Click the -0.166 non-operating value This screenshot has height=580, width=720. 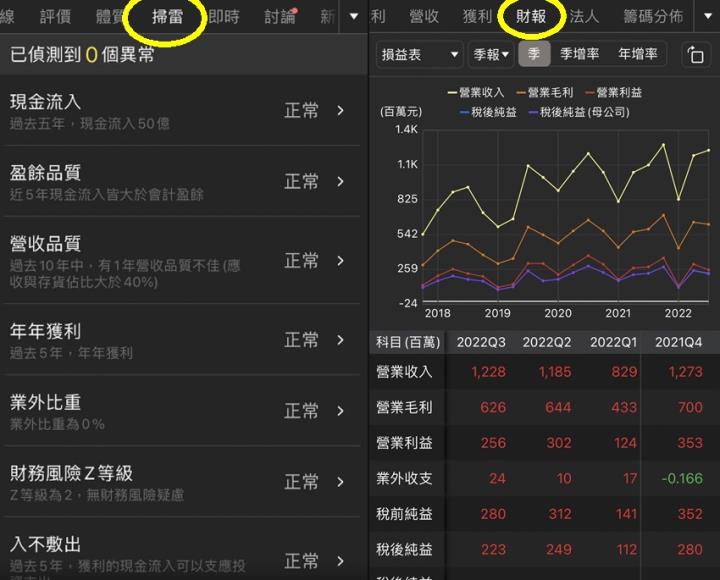tap(682, 479)
